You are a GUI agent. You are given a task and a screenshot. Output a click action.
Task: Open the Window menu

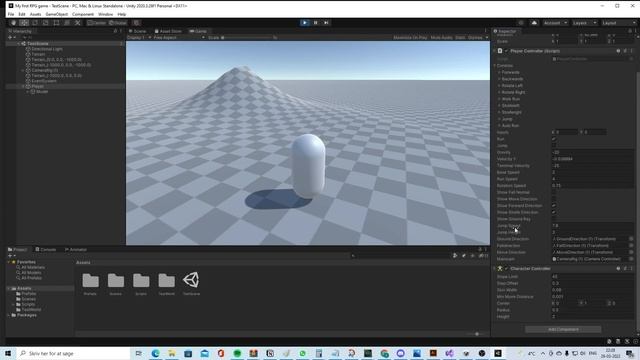pos(105,14)
